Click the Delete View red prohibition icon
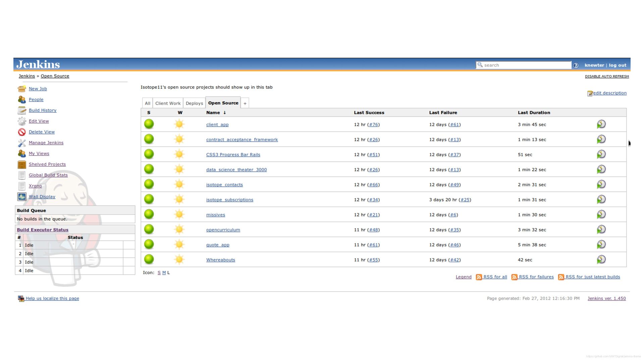 (x=22, y=132)
